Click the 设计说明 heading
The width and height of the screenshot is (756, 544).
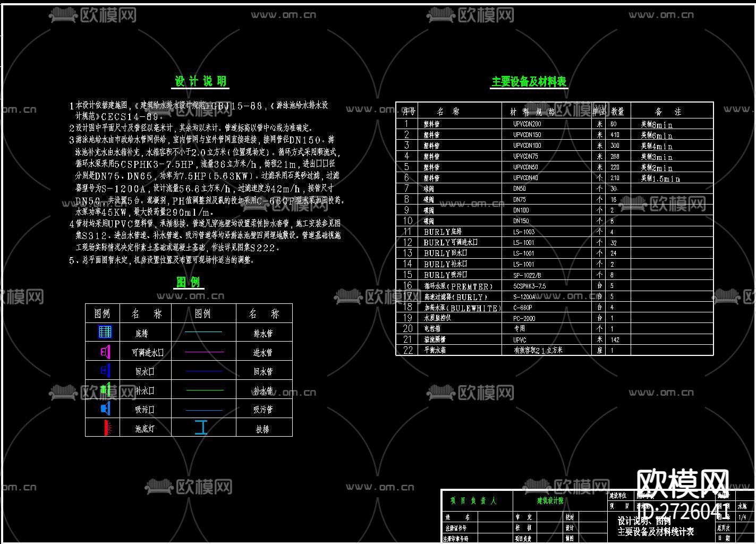pyautogui.click(x=201, y=81)
